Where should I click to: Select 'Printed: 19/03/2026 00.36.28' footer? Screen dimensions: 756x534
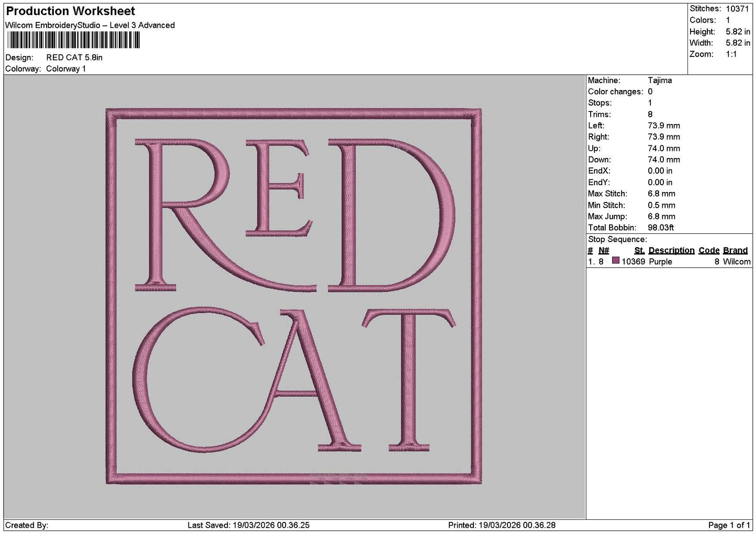pos(502,525)
